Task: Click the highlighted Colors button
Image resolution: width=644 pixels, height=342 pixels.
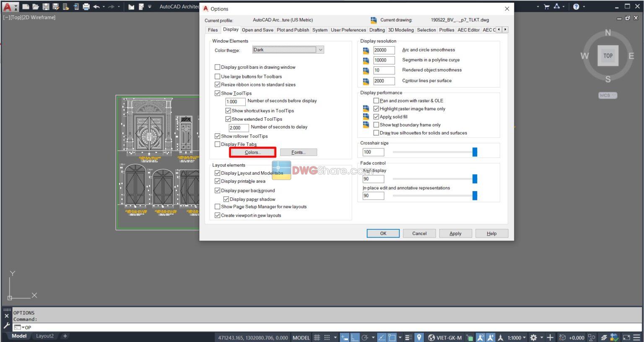Action: [x=252, y=152]
